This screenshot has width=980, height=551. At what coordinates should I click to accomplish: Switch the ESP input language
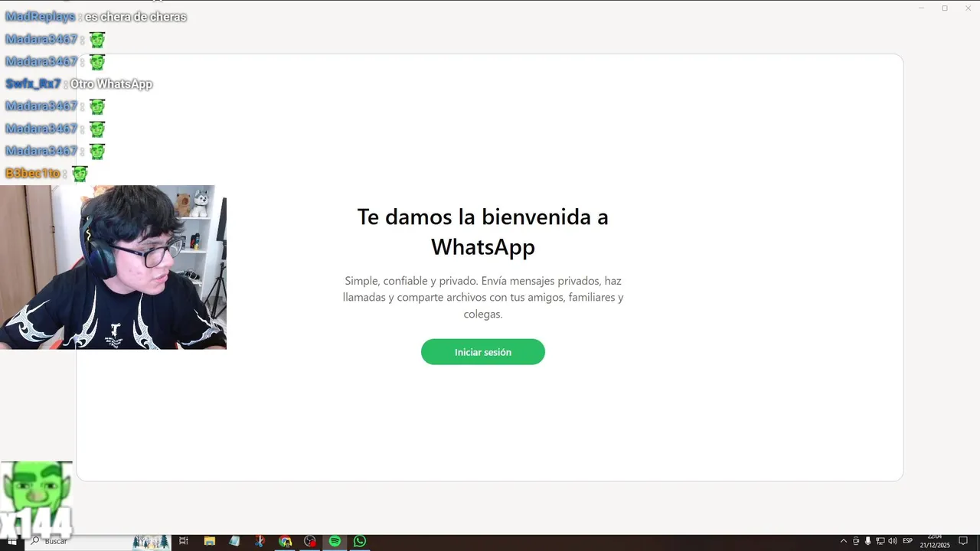point(908,541)
